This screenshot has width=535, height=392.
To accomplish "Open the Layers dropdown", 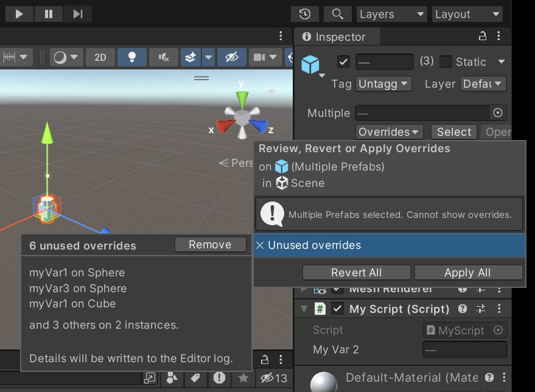I will [x=391, y=14].
